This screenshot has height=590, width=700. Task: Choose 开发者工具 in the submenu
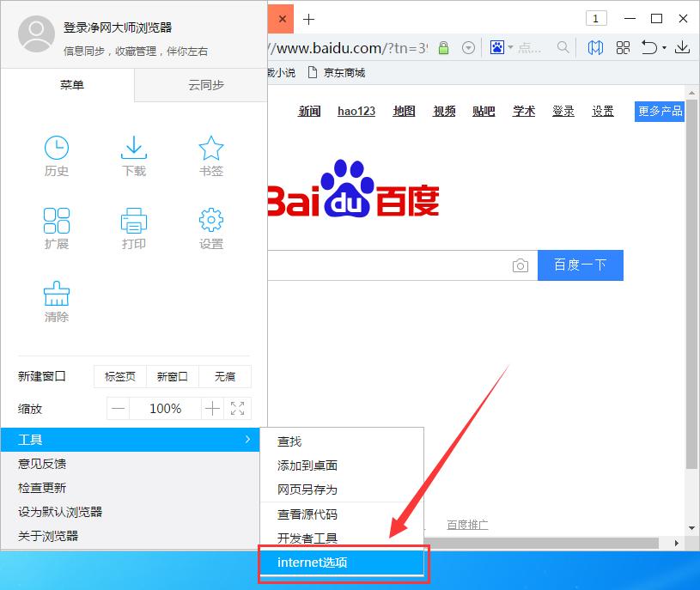pos(307,538)
